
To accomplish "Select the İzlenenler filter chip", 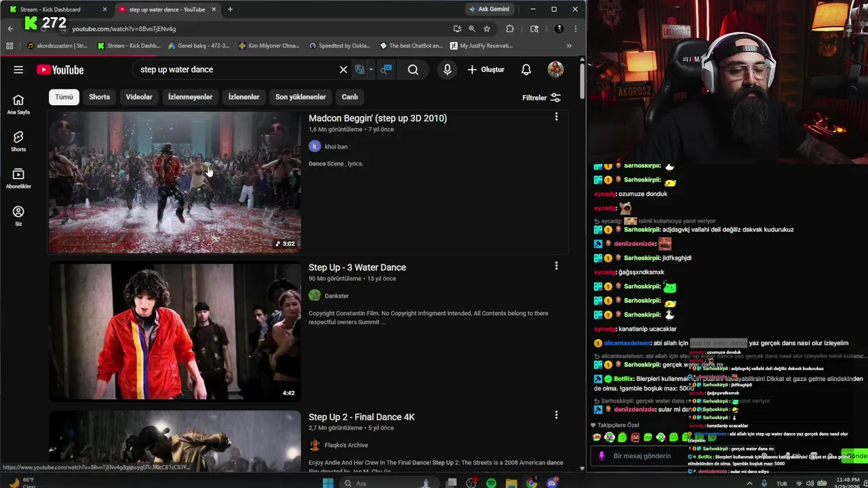I will [x=243, y=97].
